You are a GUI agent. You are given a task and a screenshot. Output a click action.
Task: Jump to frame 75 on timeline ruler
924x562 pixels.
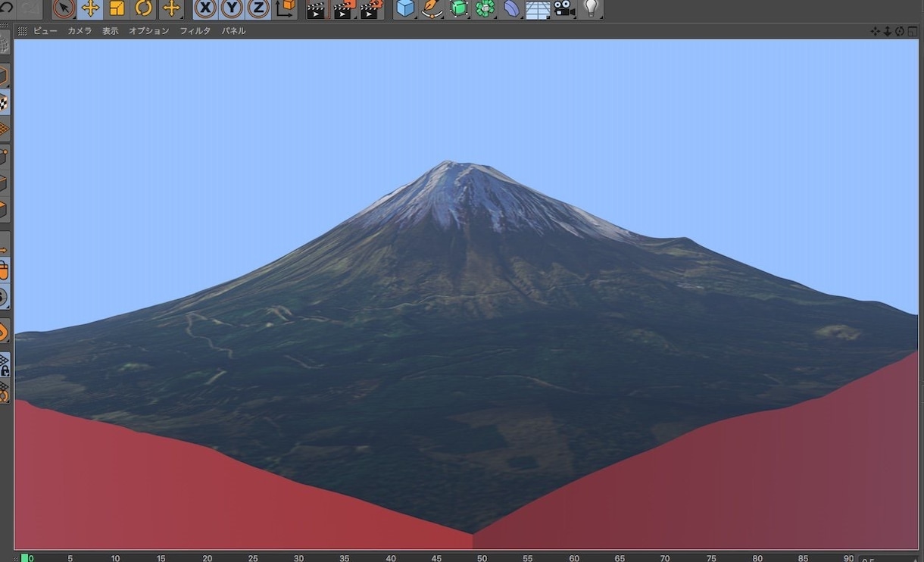pyautogui.click(x=711, y=558)
